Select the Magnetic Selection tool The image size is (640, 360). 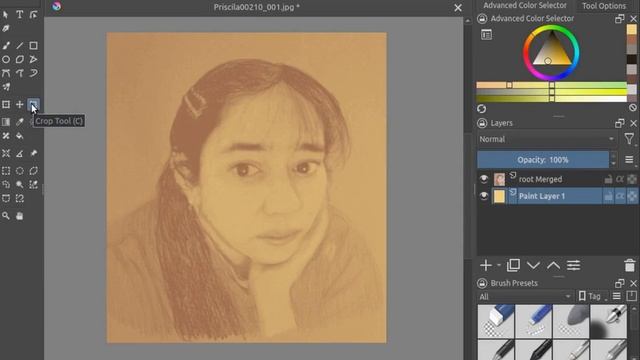(20, 199)
